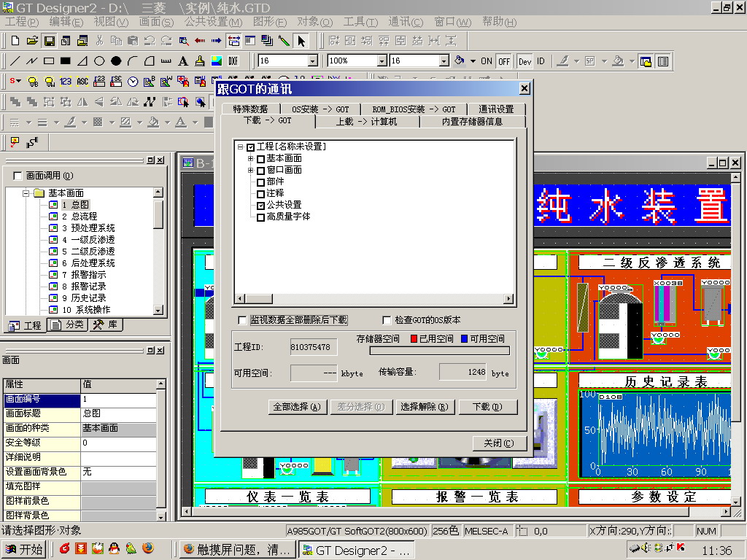Enable delete all monitor data before download

pos(243,320)
